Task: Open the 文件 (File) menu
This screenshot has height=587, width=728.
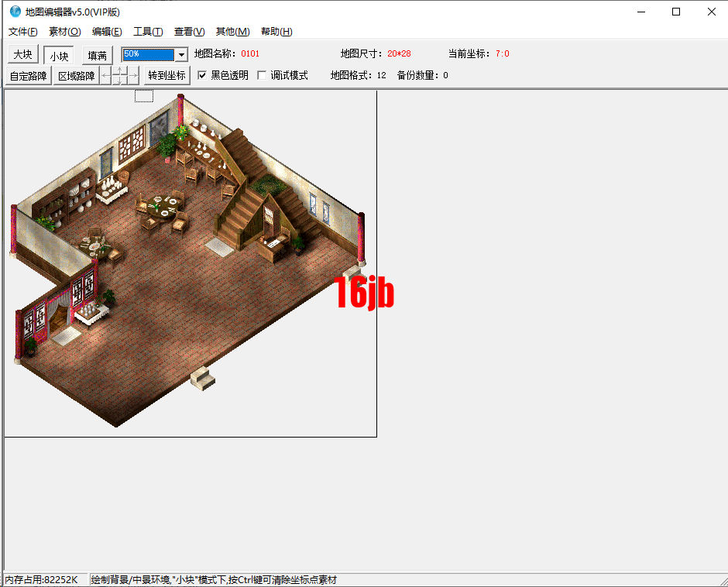Action: tap(21, 32)
